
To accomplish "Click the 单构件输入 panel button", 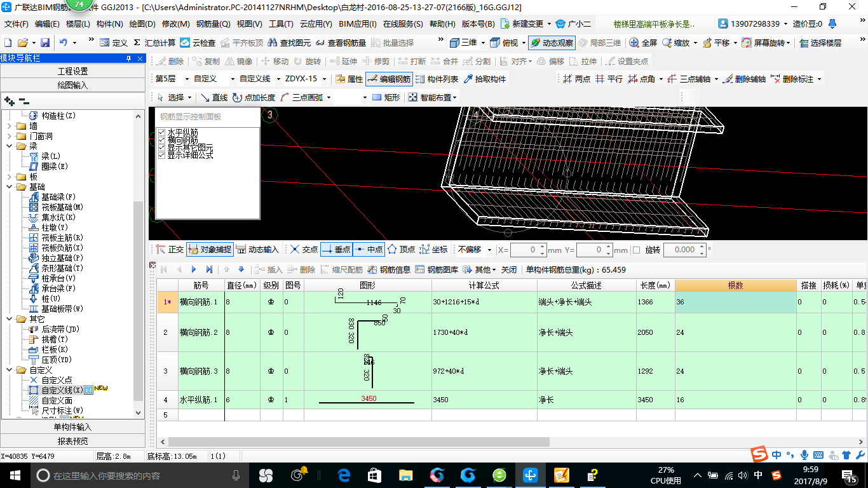I will tap(73, 427).
